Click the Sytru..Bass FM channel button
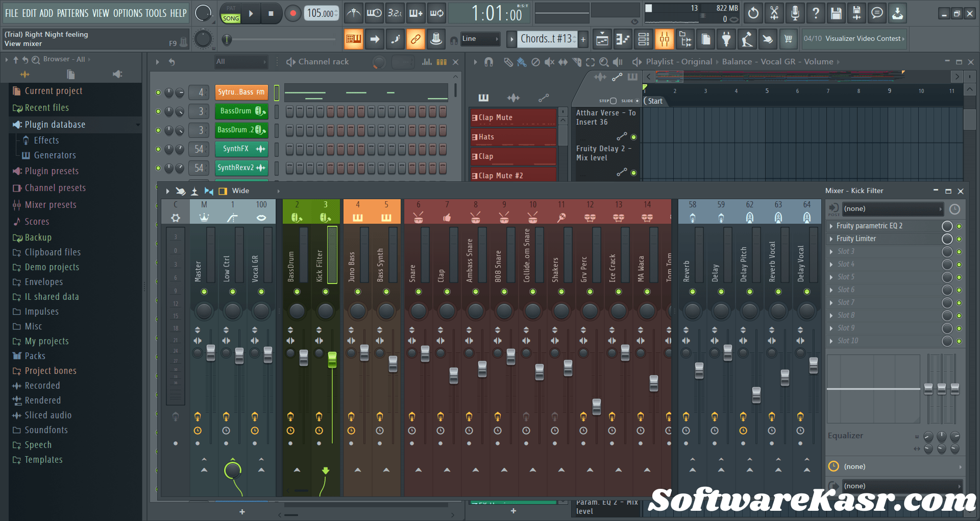The height and width of the screenshot is (521, 980). 241,92
